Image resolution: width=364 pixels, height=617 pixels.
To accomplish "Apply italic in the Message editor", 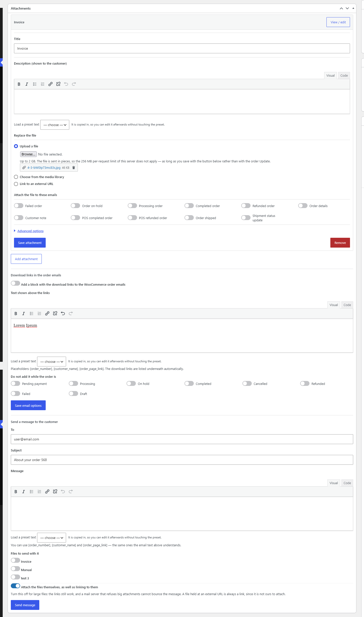I will (24, 491).
